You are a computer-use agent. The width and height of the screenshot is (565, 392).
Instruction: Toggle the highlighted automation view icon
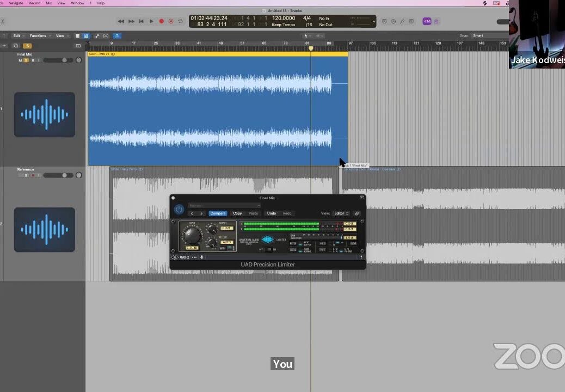click(86, 36)
